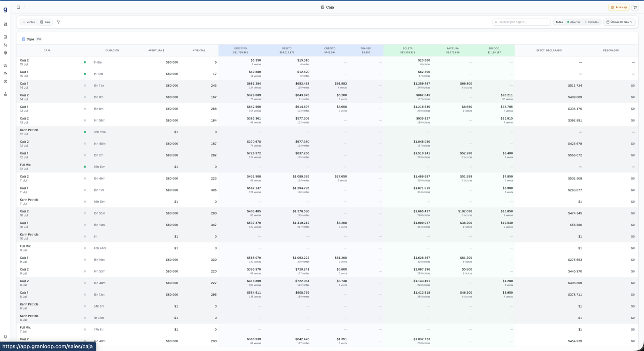Open the clock history icon in sidebar
This screenshot has width=644, height=351.
[x=5, y=82]
